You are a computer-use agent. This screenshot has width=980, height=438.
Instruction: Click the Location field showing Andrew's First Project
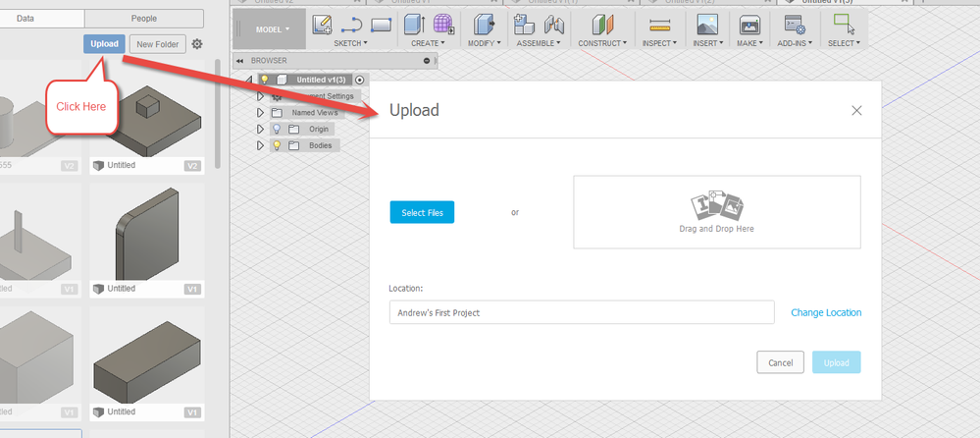click(582, 313)
